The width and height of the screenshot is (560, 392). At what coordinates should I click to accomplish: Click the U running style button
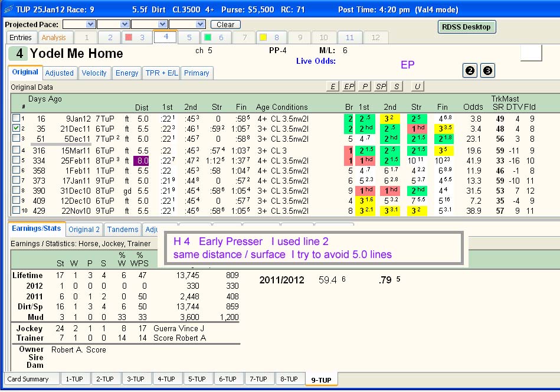pos(417,86)
